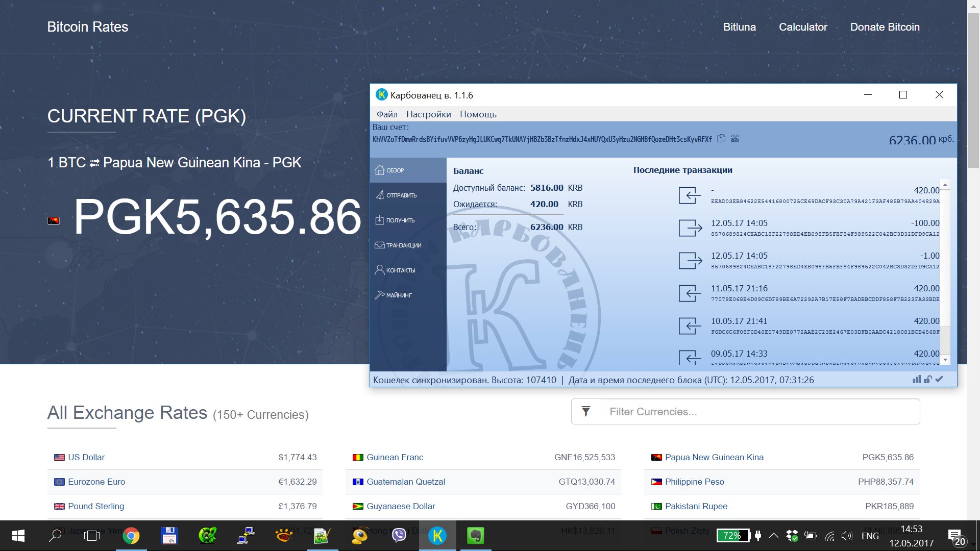
Task: Open the Pakistani Rupee rate link
Action: click(696, 506)
